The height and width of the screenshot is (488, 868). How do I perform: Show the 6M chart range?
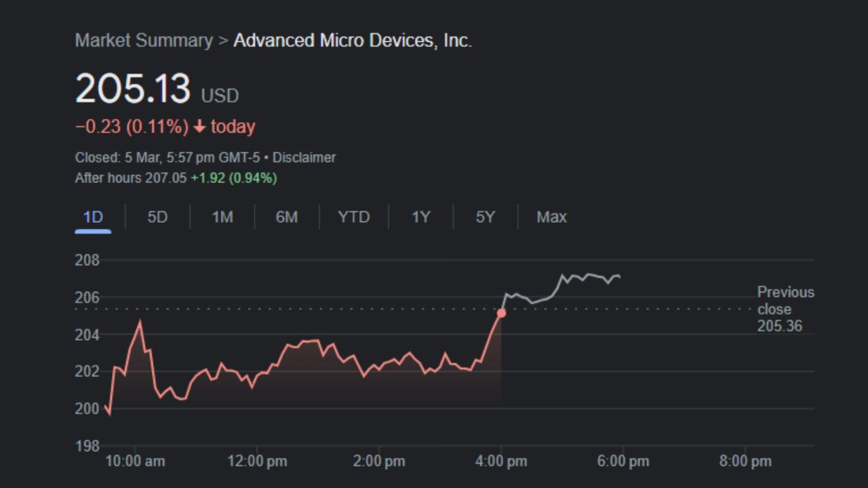[x=287, y=217]
